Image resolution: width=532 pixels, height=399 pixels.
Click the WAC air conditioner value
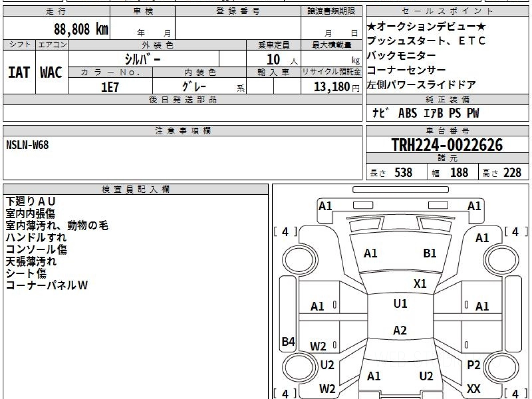[x=51, y=73]
